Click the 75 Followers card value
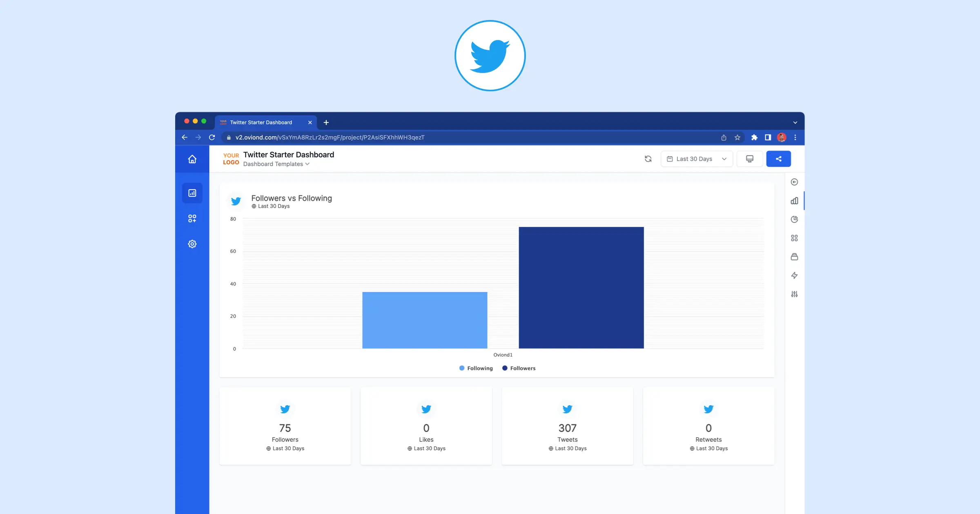 click(285, 428)
